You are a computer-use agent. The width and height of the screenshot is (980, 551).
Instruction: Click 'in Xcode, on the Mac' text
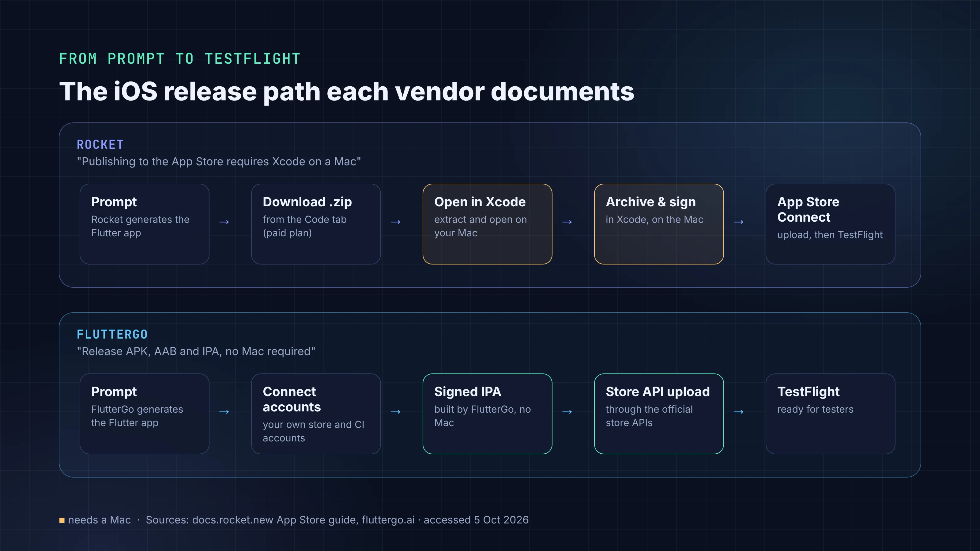click(x=654, y=219)
